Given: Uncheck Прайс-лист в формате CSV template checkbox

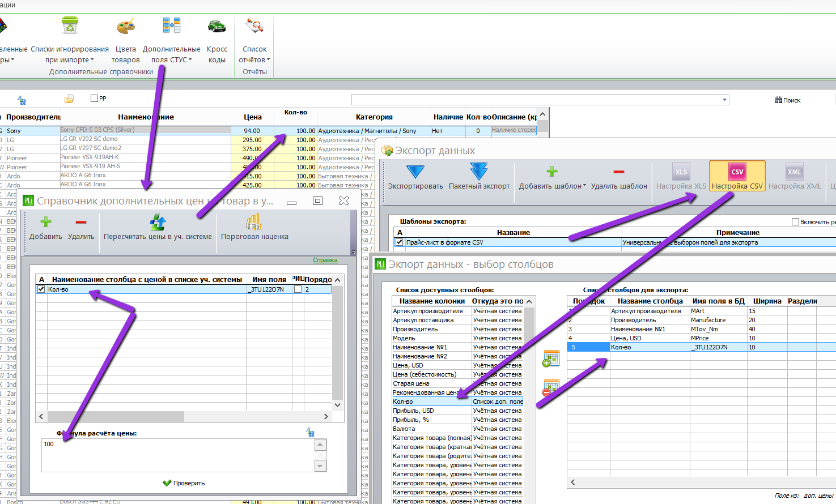Looking at the screenshot, I should click(400, 242).
